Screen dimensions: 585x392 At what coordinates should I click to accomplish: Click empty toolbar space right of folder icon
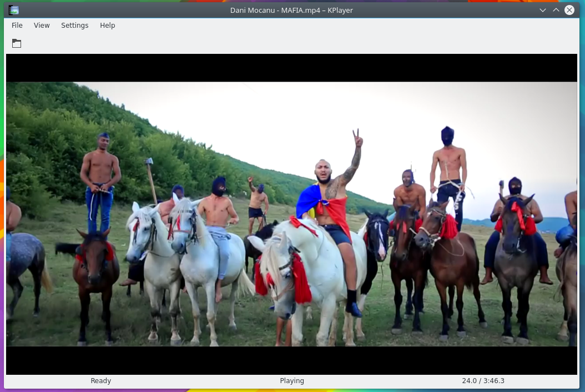point(278,43)
